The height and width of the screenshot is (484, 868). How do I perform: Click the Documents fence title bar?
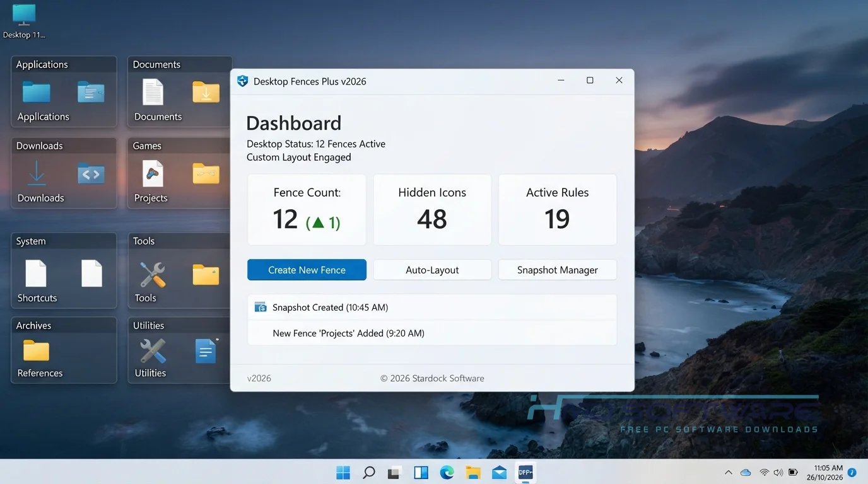pyautogui.click(x=179, y=64)
